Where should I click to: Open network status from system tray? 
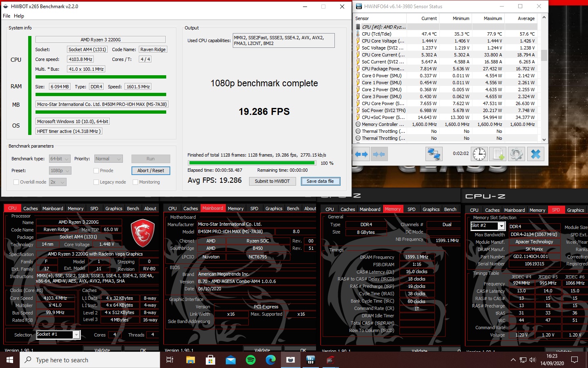(x=523, y=360)
